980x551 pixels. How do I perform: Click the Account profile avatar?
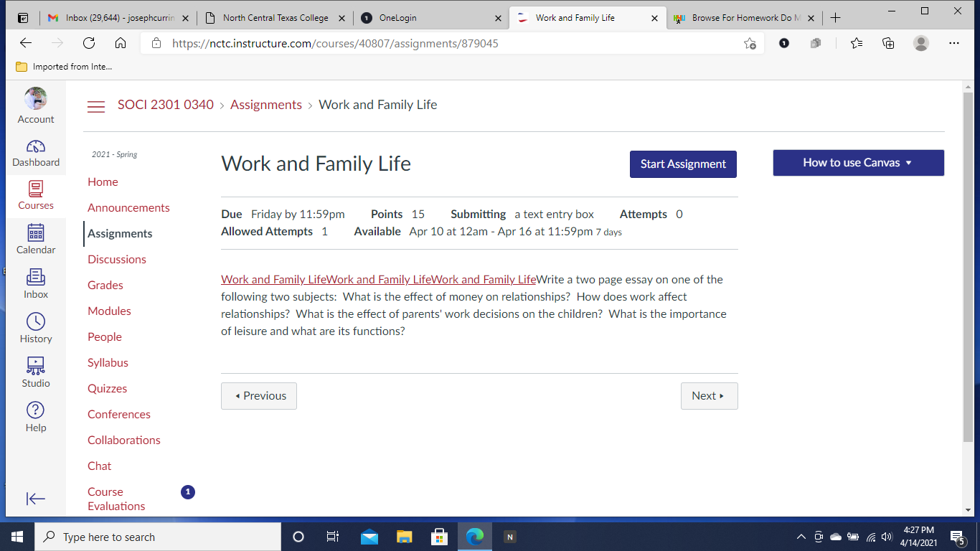[36, 99]
